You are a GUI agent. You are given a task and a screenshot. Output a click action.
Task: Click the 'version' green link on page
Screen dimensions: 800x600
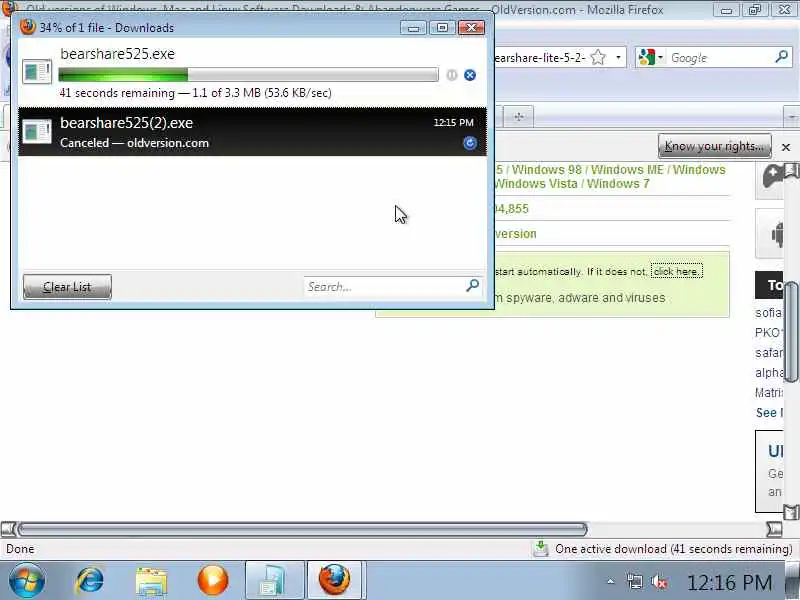click(515, 234)
